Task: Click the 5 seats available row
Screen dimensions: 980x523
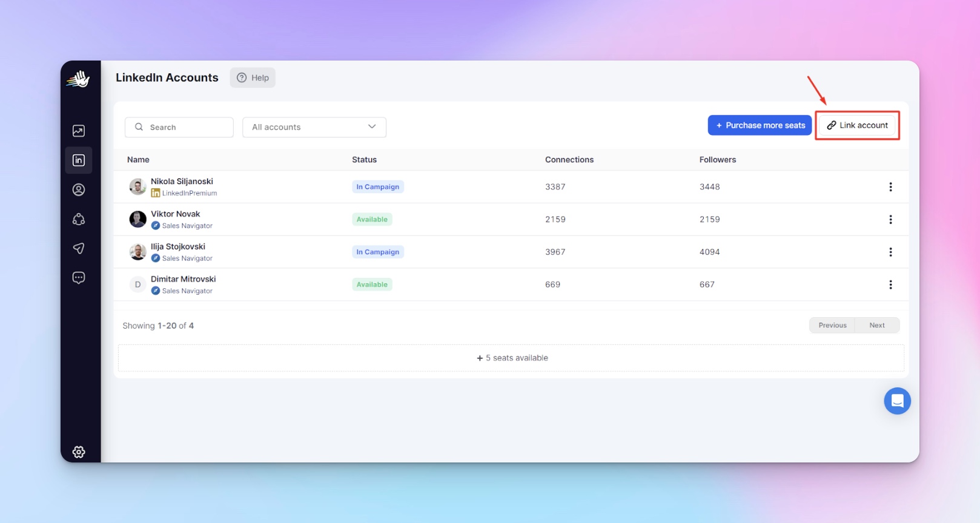Action: click(511, 358)
